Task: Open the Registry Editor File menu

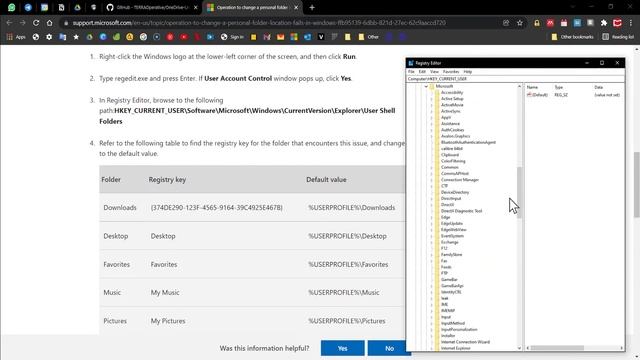Action: 411,72
